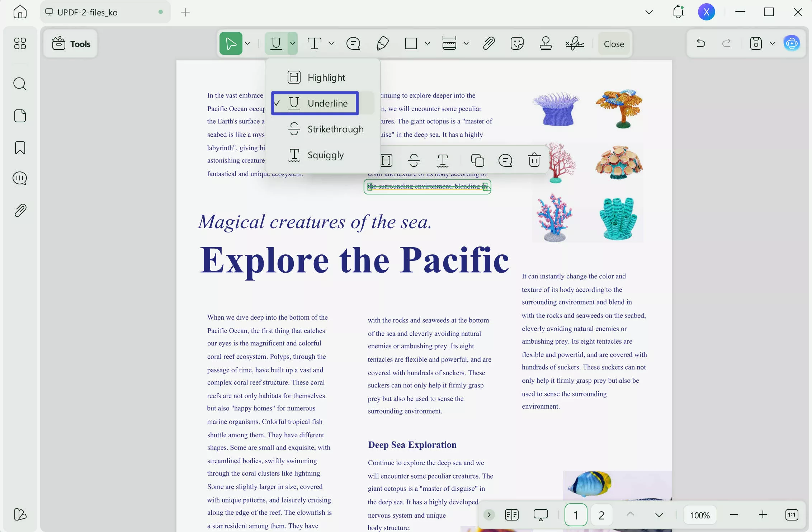Screen dimensions: 812x532
Task: Expand the text tool dropdown arrow
Action: point(331,44)
